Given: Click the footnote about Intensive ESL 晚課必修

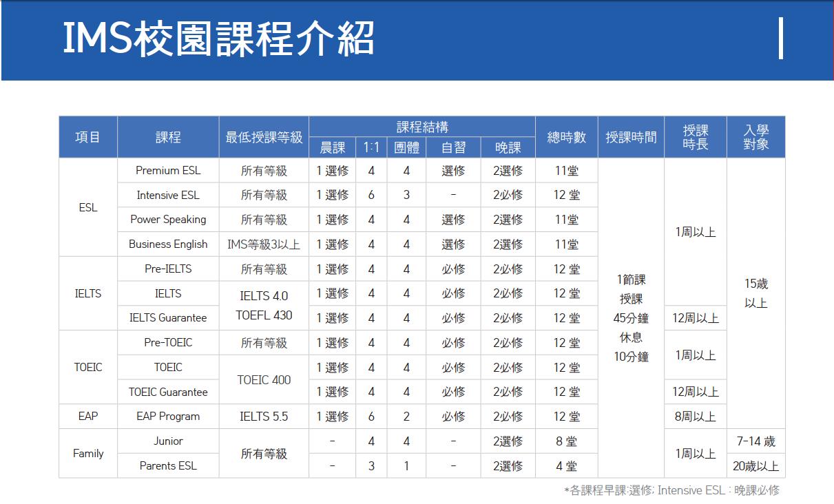Looking at the screenshot, I should point(671,490).
